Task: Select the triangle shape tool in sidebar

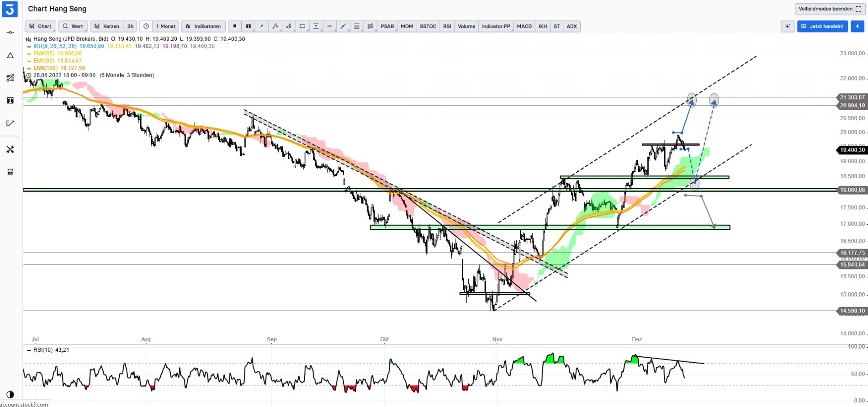Action: pyautogui.click(x=10, y=56)
